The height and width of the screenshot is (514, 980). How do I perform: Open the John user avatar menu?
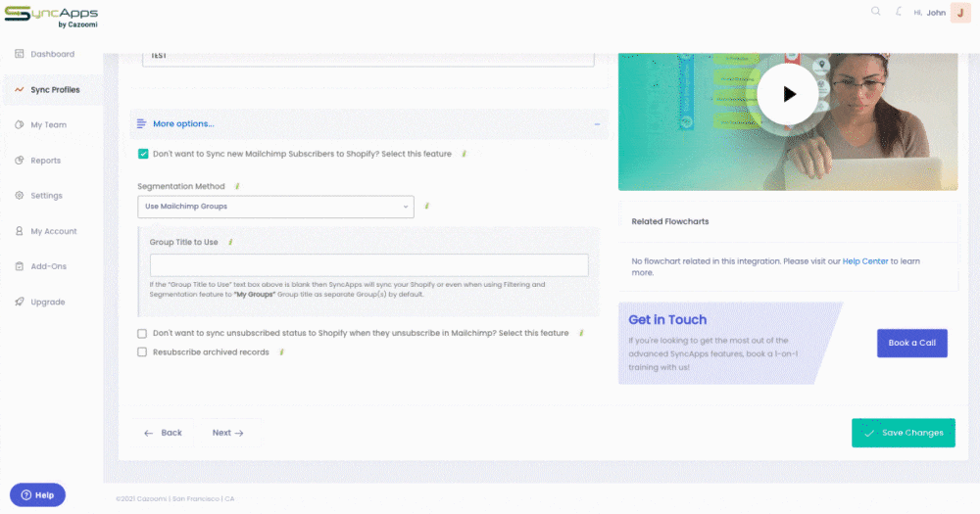[x=960, y=13]
